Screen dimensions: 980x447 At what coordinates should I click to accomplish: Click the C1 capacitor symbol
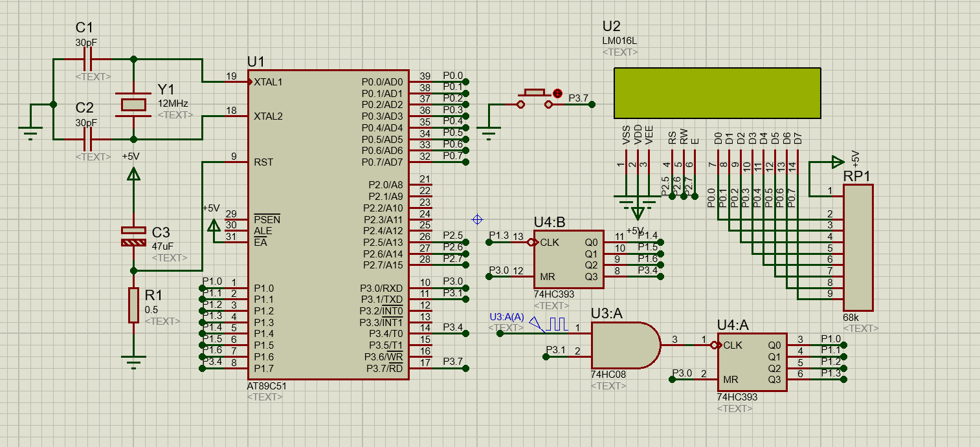click(x=89, y=59)
